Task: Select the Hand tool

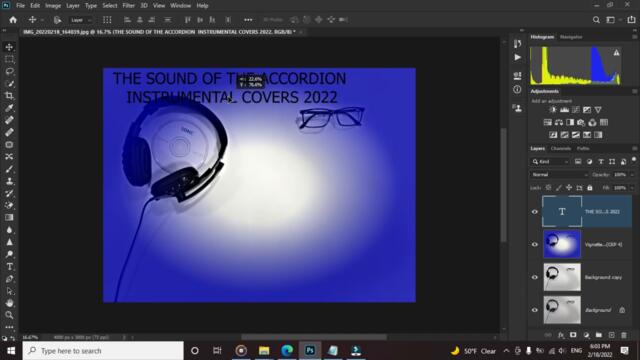Action: 9,303
